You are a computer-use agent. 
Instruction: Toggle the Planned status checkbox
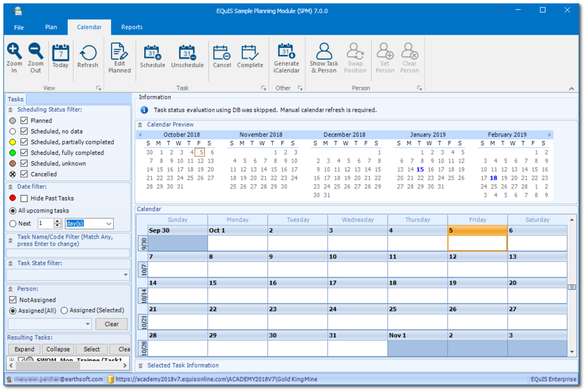click(x=24, y=121)
